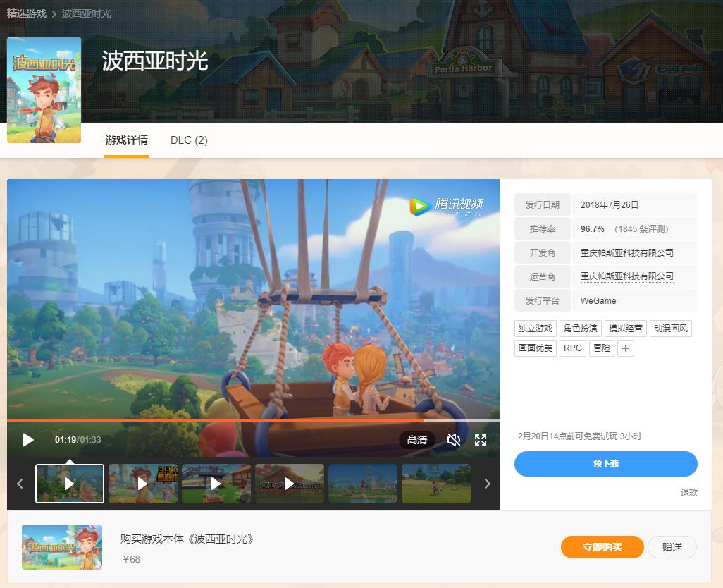The height and width of the screenshot is (588, 723).
Task: Click the 赠送 gift button
Action: [x=672, y=547]
